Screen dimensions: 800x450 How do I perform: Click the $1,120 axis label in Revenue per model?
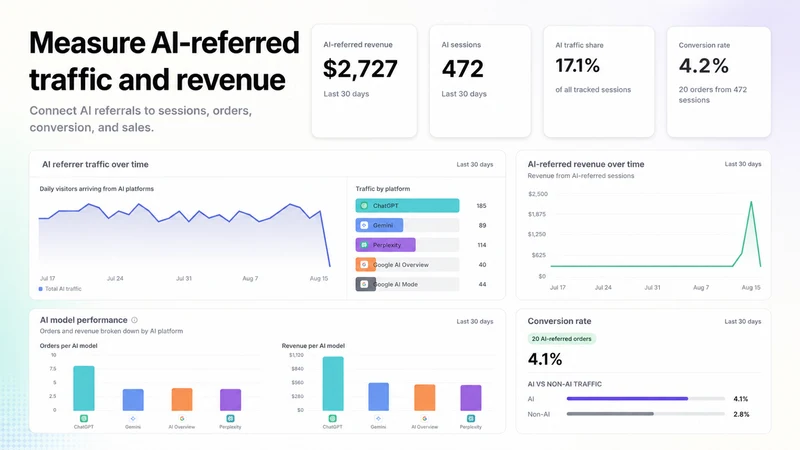click(x=296, y=355)
